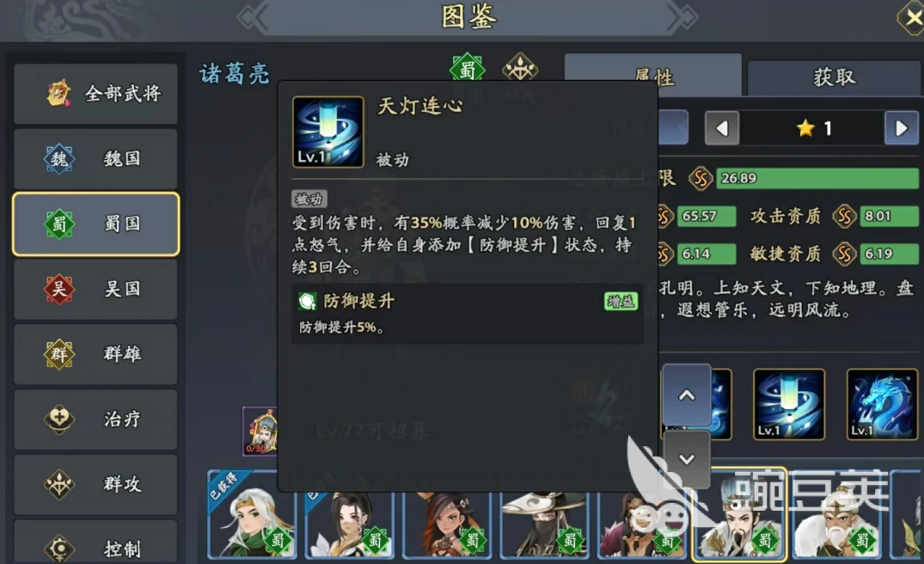Expand skill list with up chevron
This screenshot has height=564, width=924.
687,395
